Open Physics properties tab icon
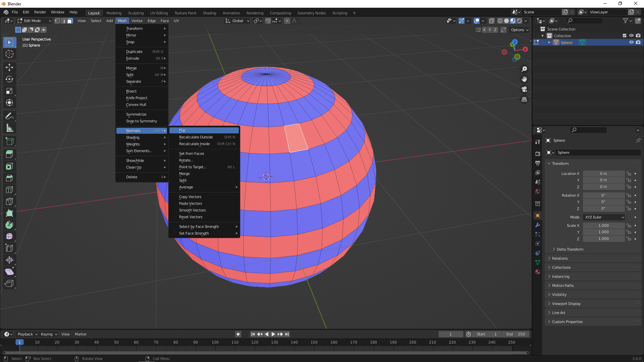The width and height of the screenshot is (644, 362). pos(538,244)
